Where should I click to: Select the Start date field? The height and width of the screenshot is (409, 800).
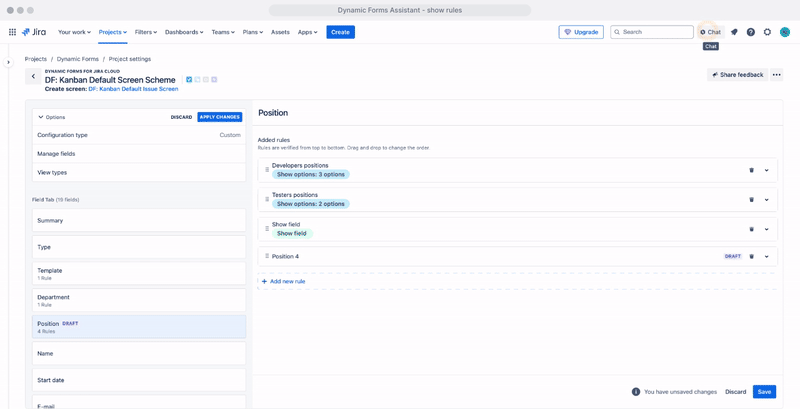click(139, 380)
